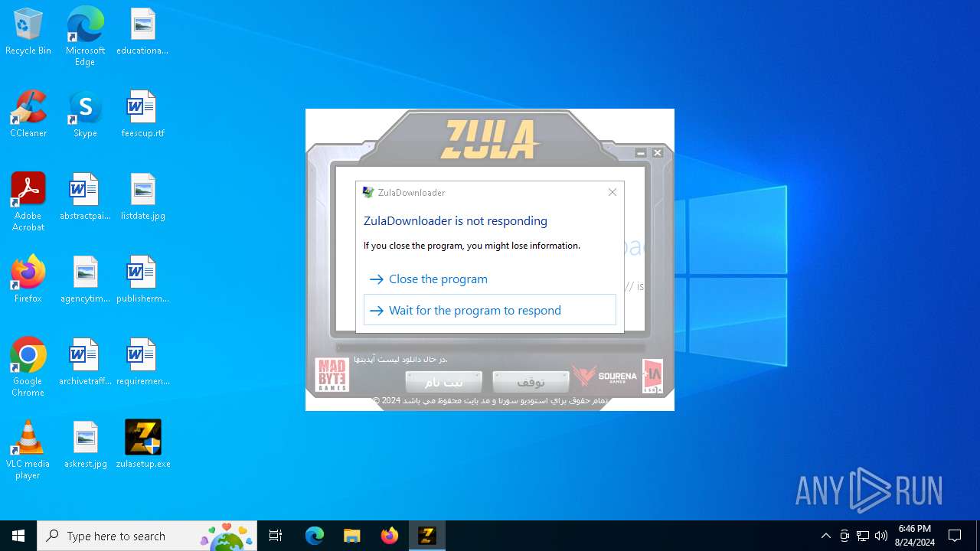The height and width of the screenshot is (551, 980).
Task: Select the askrest.jpg image icon
Action: click(85, 445)
